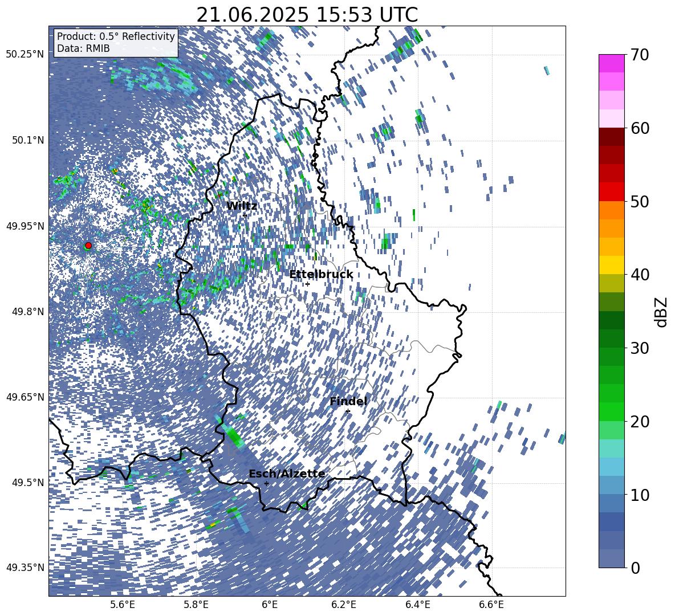Click the magenta top colorbar segment
Screen dimensions: 675x616
[611, 64]
